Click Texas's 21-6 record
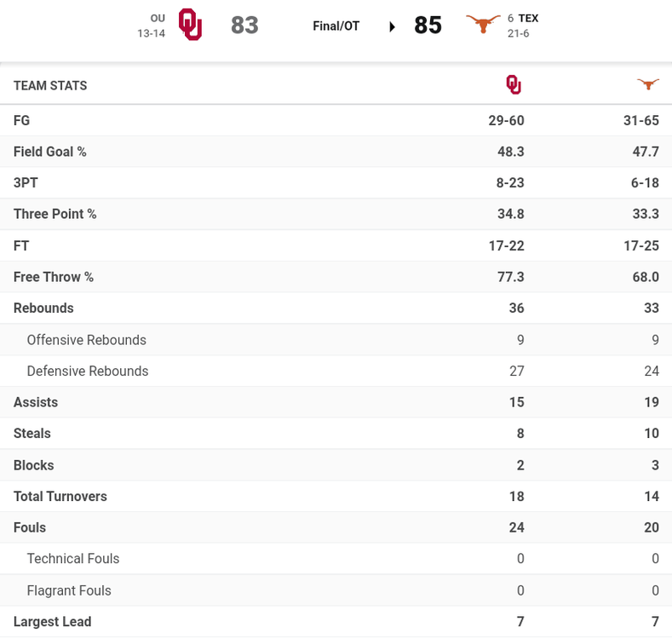672x639 pixels. point(519,33)
